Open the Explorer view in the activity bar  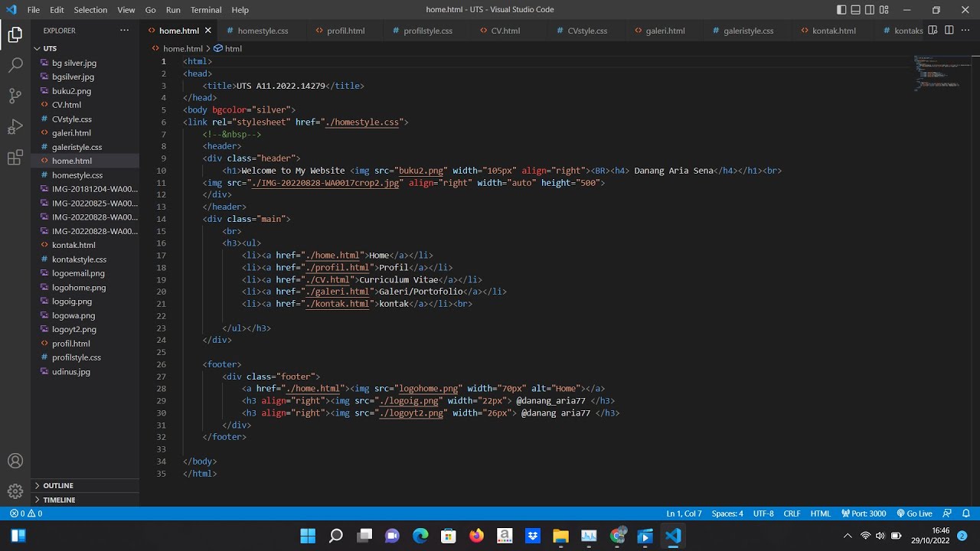pos(15,34)
